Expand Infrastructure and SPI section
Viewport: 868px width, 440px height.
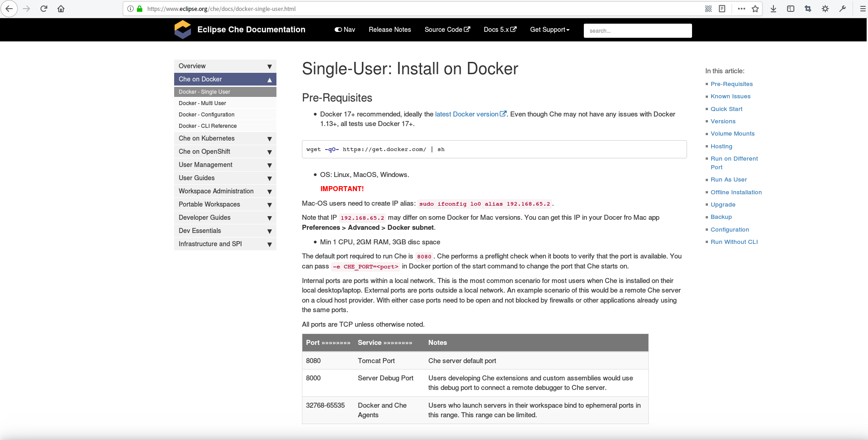coord(225,244)
